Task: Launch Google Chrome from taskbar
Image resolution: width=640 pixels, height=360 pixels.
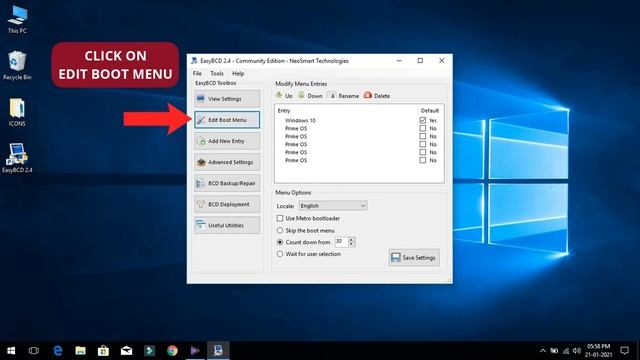Action: click(x=172, y=351)
